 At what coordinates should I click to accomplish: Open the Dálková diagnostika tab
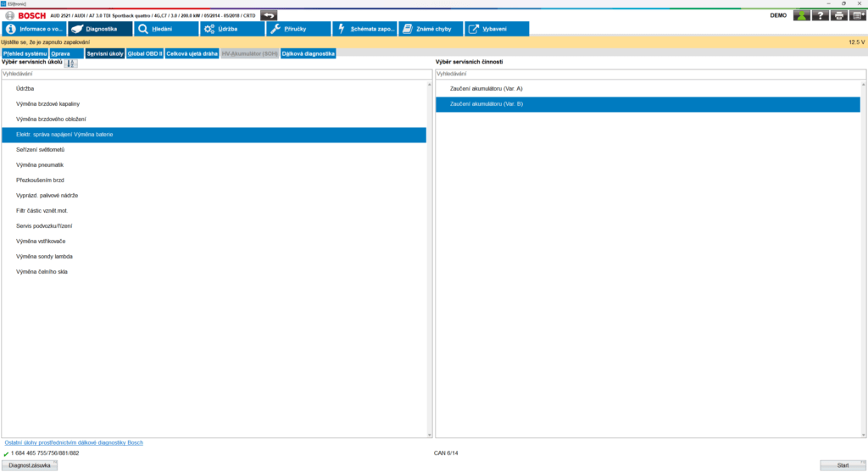309,53
